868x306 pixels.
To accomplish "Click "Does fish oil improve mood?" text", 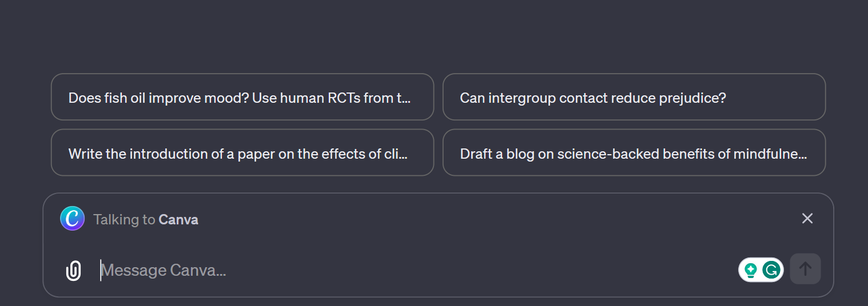I will (x=159, y=98).
